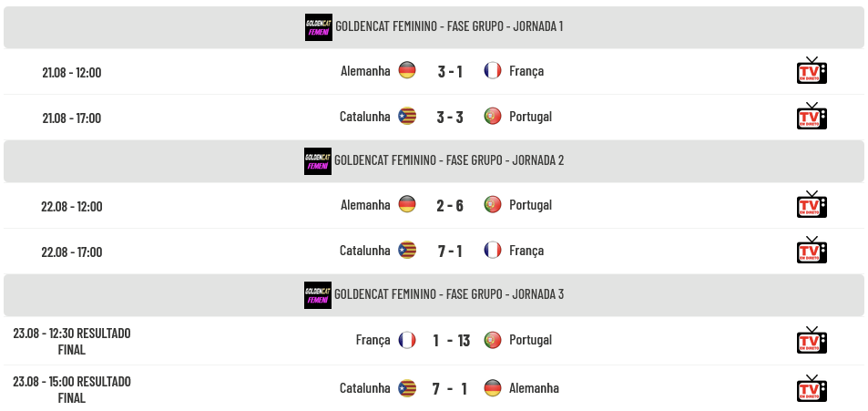
Task: Click Catalunya flag in the 7 - 1 França match
Action: pos(407,250)
